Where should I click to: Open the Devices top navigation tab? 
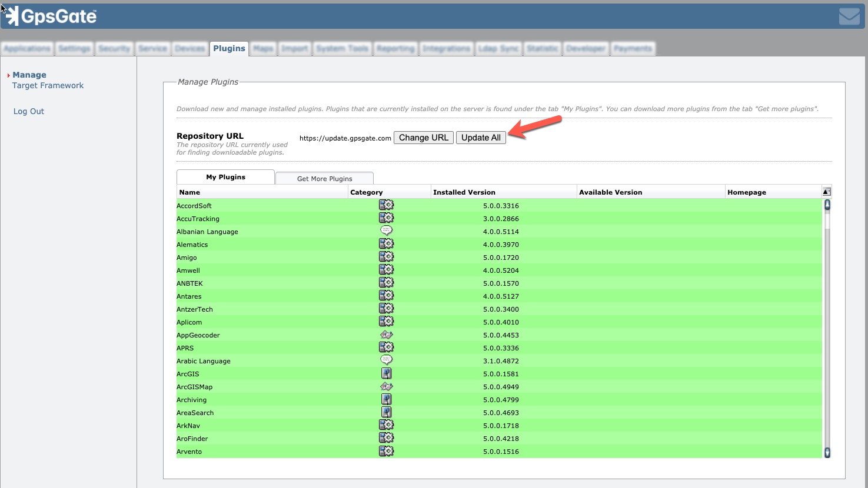(190, 48)
